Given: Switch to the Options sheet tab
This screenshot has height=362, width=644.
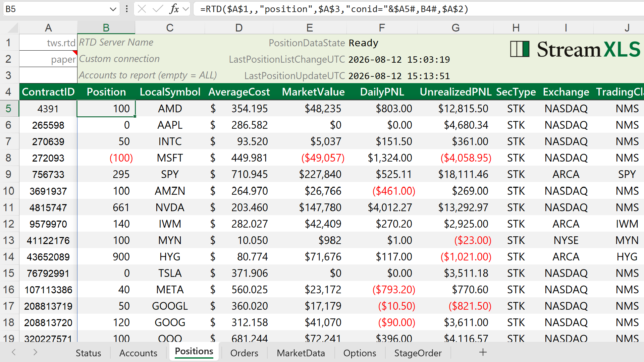Looking at the screenshot, I should coord(360,353).
